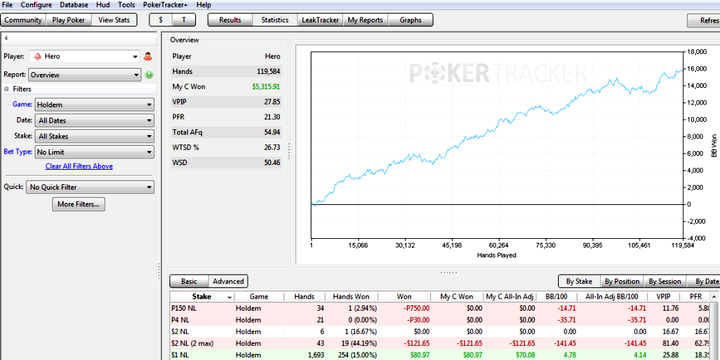Image resolution: width=720 pixels, height=360 pixels.
Task: Open the Quick filter dropdown
Action: [x=90, y=187]
